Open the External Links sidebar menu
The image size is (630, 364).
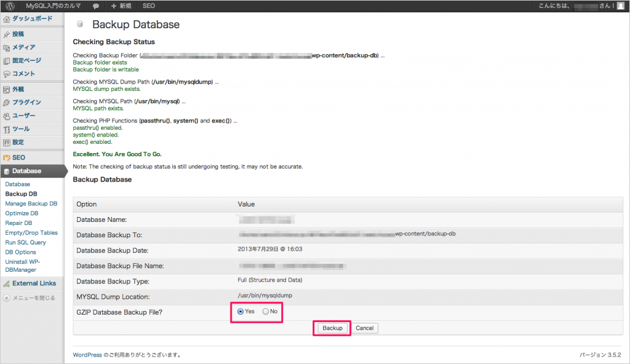[x=34, y=283]
